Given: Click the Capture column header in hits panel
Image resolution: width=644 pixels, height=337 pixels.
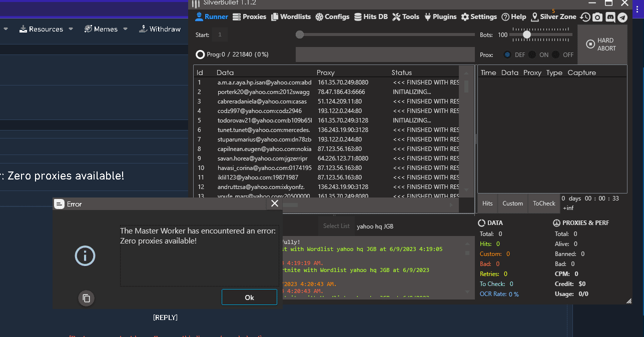Looking at the screenshot, I should pos(582,72).
